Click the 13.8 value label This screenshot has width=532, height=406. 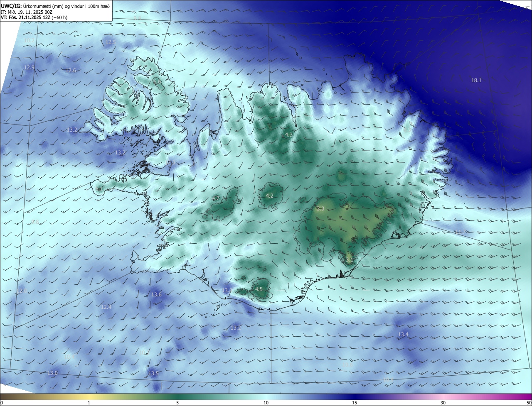(x=227, y=291)
